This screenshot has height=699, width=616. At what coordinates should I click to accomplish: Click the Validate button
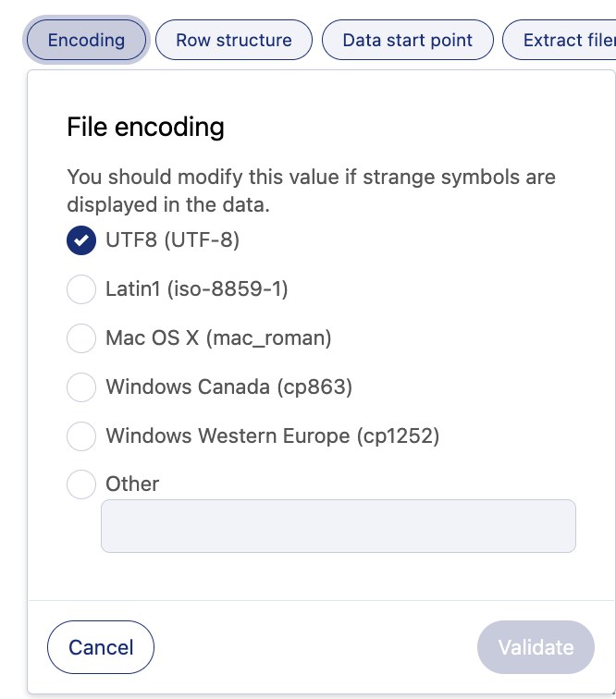pos(536,647)
